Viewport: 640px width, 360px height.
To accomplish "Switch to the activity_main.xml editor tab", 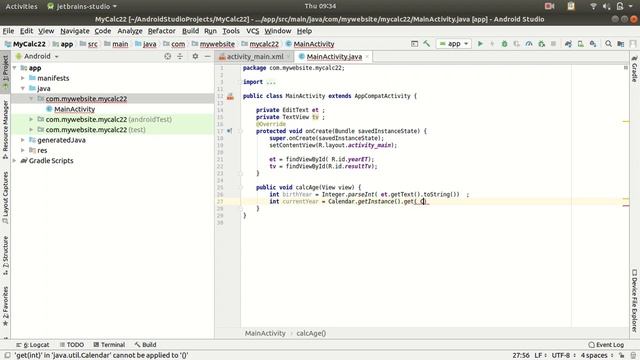I will click(x=255, y=57).
